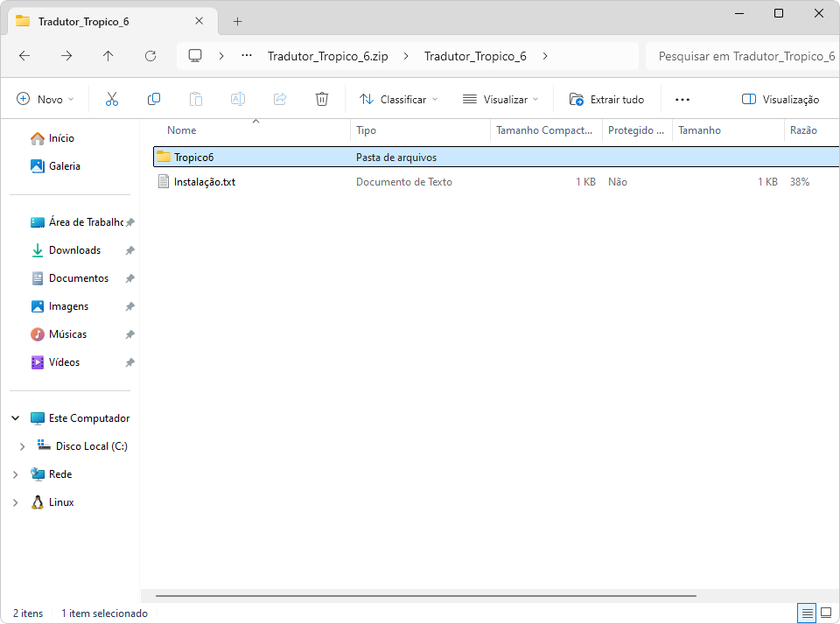Select Linux in the sidebar
This screenshot has width=840, height=624.
click(52, 502)
